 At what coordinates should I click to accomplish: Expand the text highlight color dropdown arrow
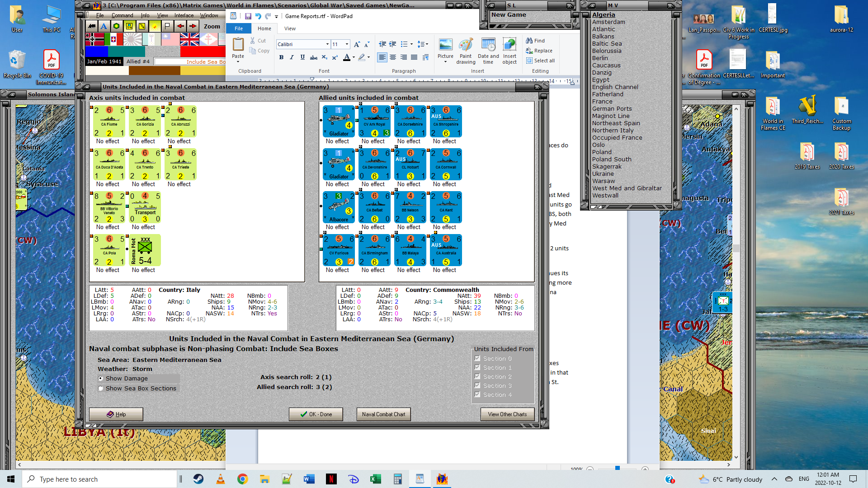click(x=368, y=57)
